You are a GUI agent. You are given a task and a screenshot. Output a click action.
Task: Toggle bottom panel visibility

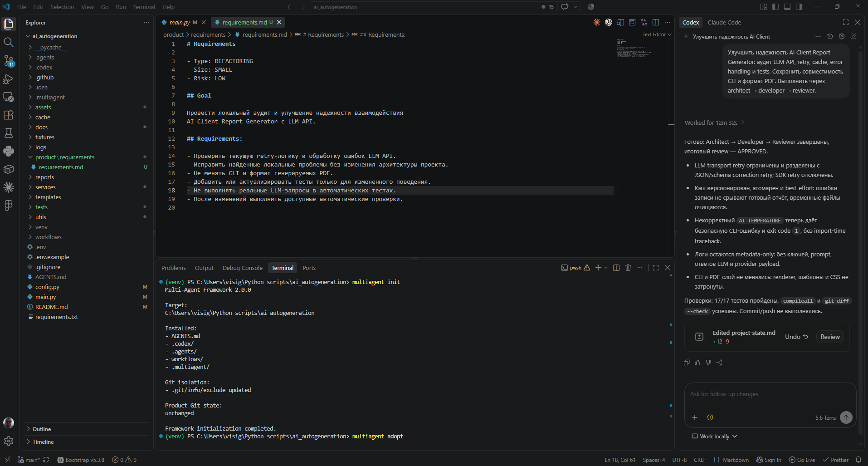[x=787, y=7]
